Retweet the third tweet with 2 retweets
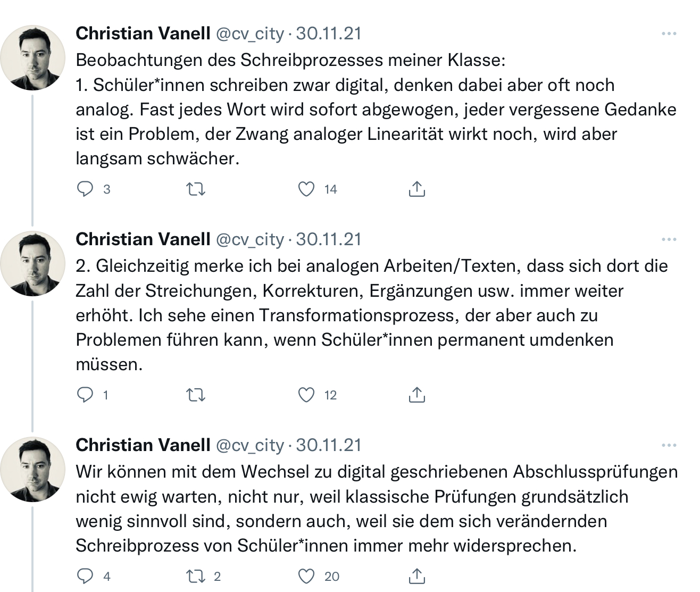Viewport: 700px width, 592px height. point(196,577)
